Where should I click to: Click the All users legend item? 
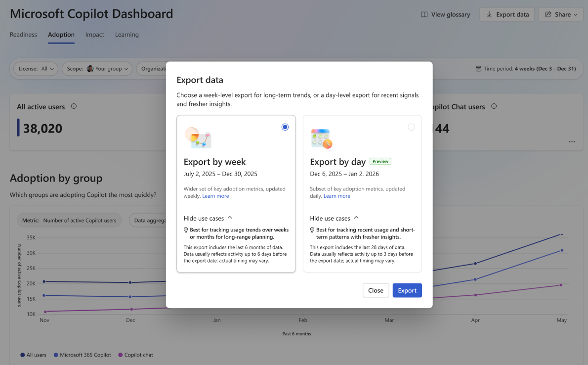click(x=34, y=355)
